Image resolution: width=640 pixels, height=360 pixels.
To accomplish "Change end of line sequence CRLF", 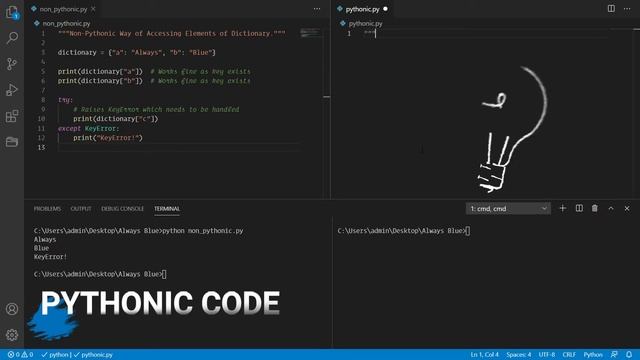I will (x=569, y=355).
